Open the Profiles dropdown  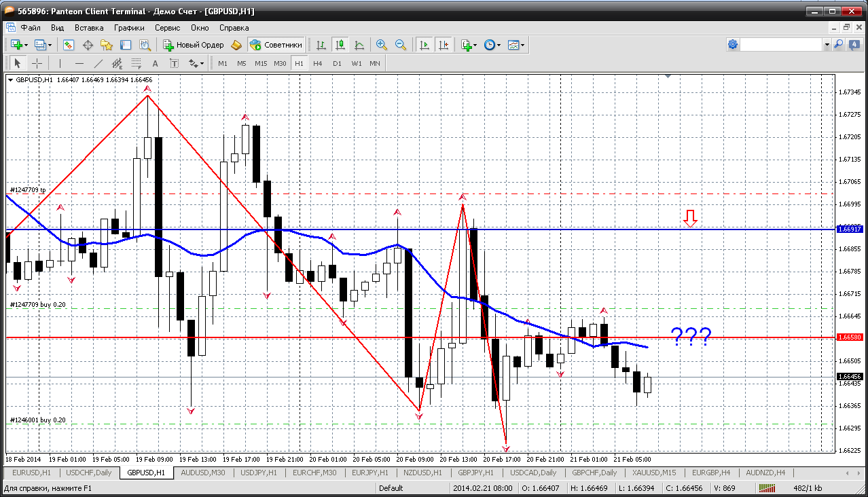(43, 45)
